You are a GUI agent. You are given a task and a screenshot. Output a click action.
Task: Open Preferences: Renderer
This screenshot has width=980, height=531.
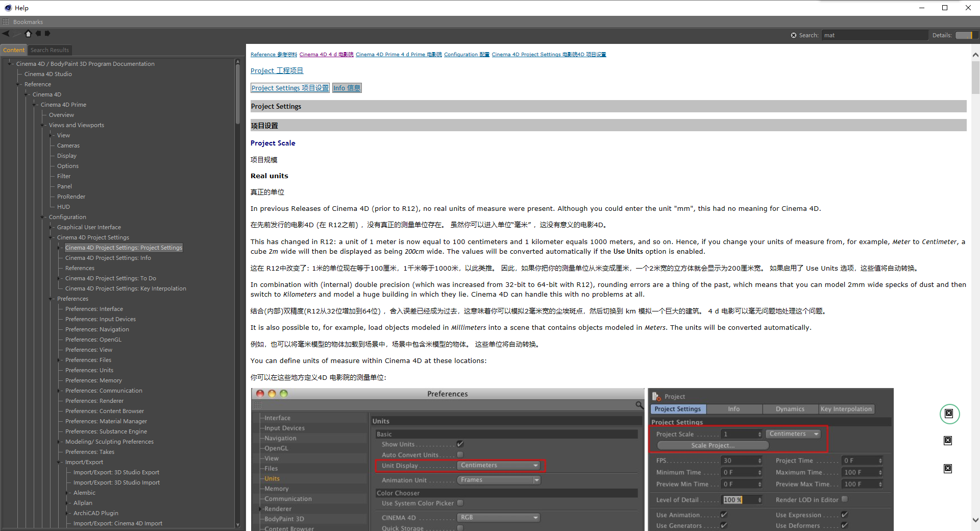[x=94, y=401]
